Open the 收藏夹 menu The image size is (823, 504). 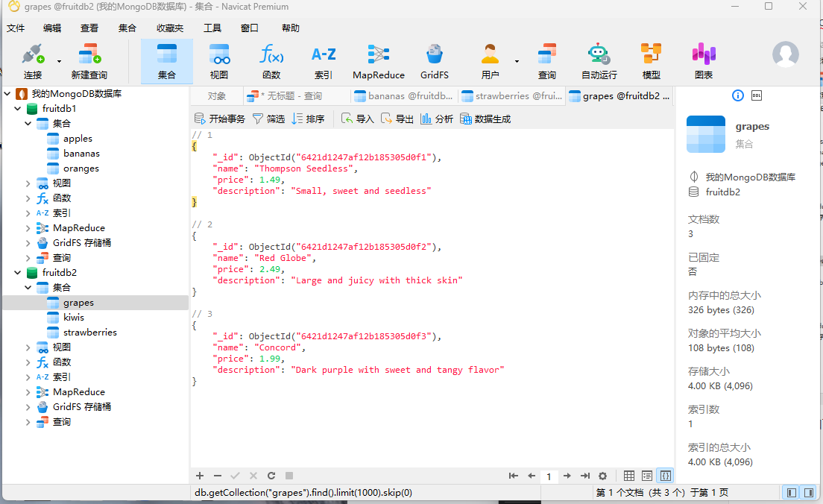(169, 28)
